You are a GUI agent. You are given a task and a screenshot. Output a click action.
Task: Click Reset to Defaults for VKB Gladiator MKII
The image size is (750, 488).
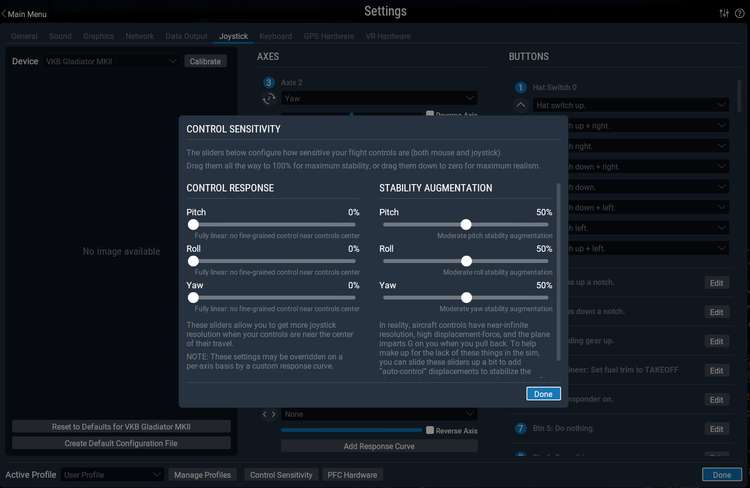[x=121, y=426]
